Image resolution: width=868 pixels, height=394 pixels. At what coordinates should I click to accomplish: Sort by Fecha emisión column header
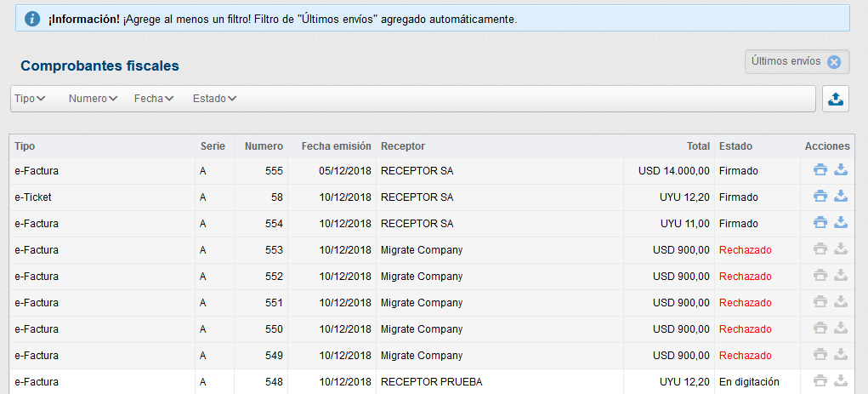coord(336,146)
